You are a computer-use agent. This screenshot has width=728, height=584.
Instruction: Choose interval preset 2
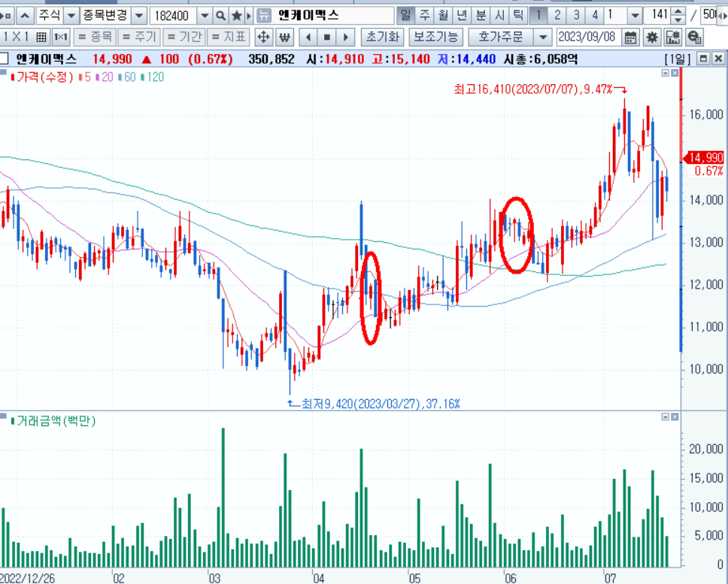pos(557,15)
